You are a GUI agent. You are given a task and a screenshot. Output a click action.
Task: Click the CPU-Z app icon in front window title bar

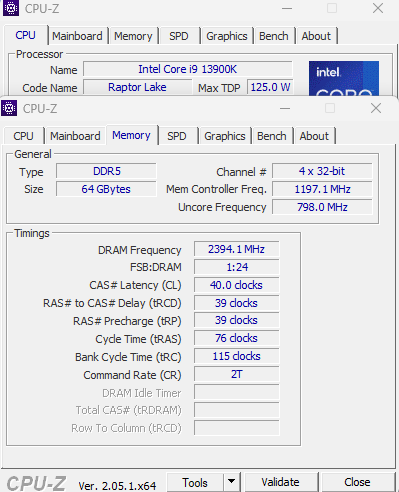(9, 108)
